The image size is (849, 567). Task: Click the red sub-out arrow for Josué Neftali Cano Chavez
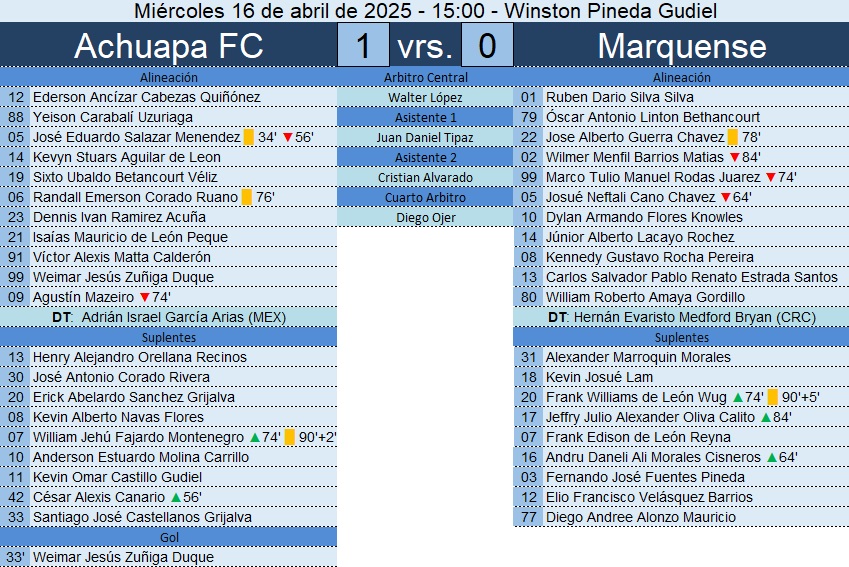(726, 198)
